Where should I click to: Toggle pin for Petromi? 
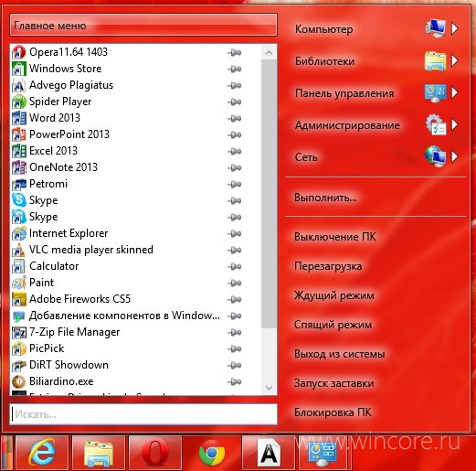click(234, 185)
